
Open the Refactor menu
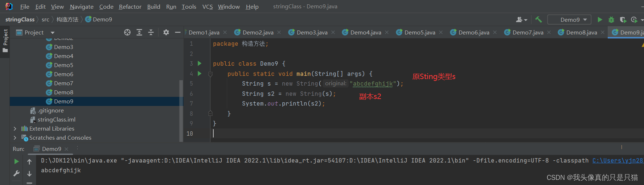tap(130, 7)
